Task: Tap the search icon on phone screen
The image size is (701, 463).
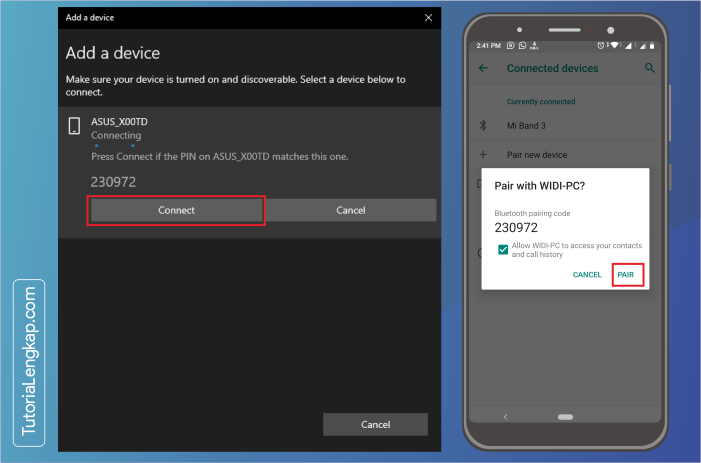Action: coord(650,68)
